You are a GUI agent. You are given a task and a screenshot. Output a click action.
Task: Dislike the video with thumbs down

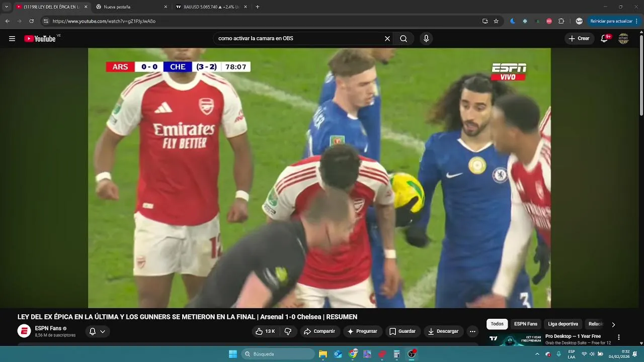click(x=288, y=331)
